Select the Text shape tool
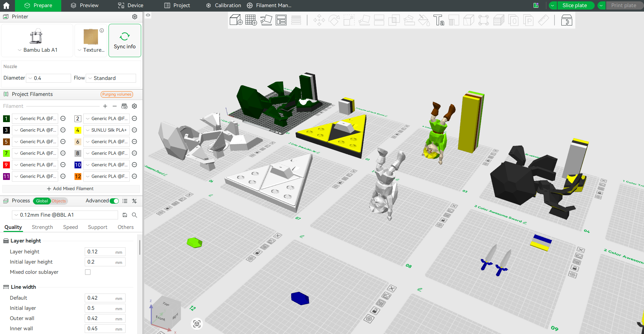Image resolution: width=644 pixels, height=334 pixels. [x=439, y=20]
